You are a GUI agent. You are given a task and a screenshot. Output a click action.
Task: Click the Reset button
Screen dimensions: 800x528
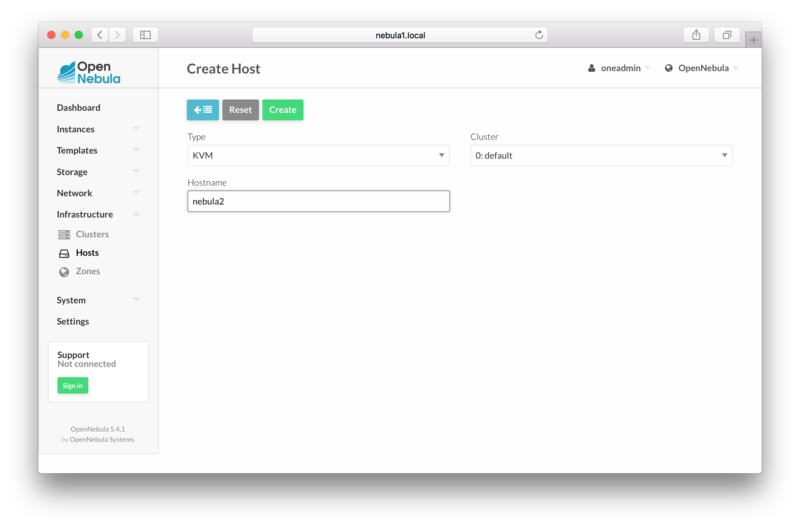tap(240, 110)
